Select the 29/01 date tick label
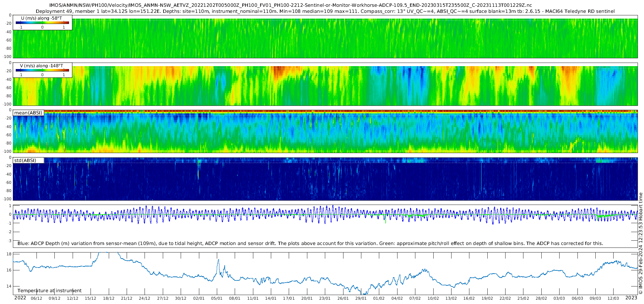644x304 pixels. point(361,298)
